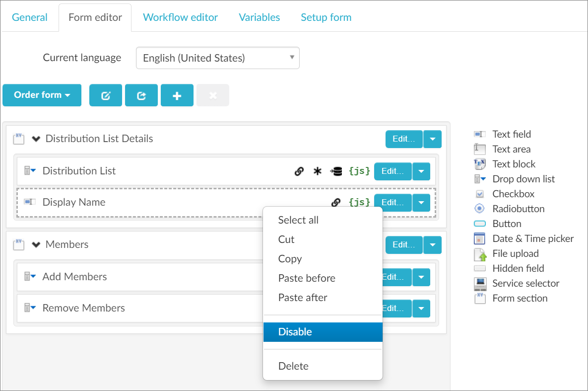Open the Order form dropdown menu

click(42, 95)
